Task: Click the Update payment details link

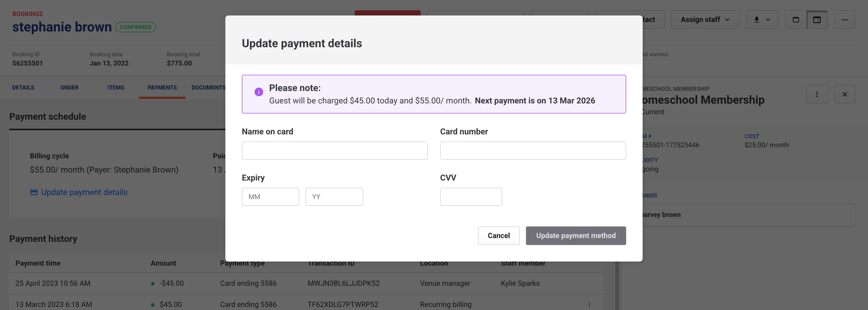Action: (84, 192)
